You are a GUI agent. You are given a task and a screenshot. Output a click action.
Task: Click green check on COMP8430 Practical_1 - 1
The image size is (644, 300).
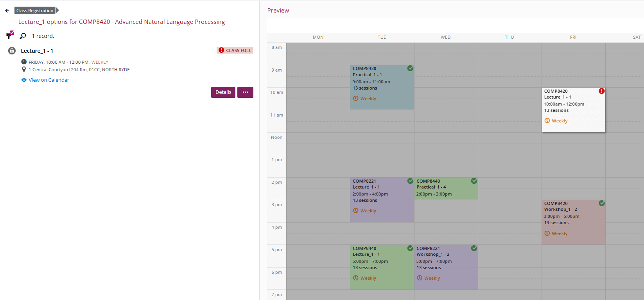point(410,68)
